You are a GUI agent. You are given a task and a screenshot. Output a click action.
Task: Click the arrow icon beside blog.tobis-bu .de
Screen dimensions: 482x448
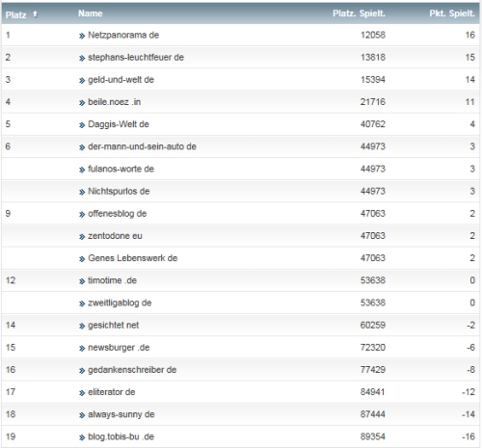click(82, 437)
